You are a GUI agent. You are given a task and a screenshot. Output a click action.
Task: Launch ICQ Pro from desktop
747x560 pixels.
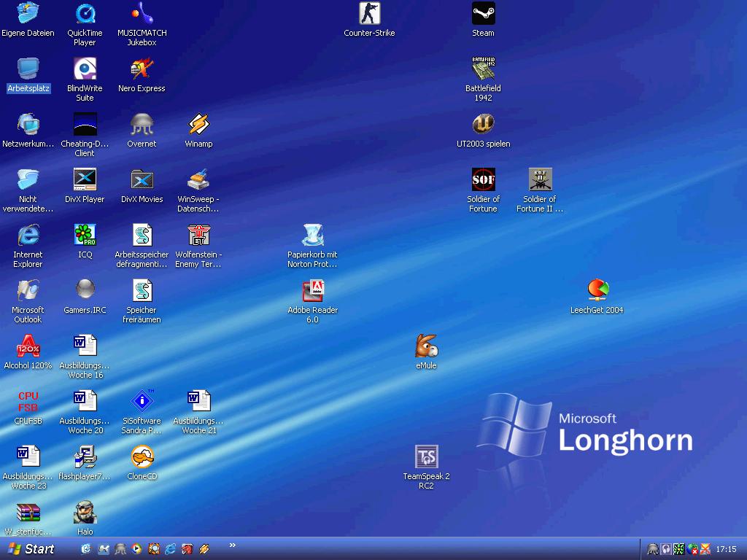[x=85, y=236]
